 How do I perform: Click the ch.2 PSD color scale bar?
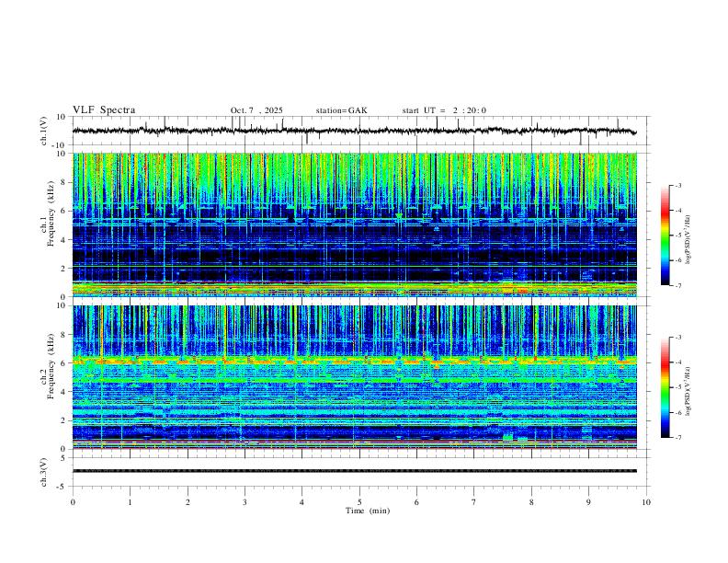[x=665, y=387]
